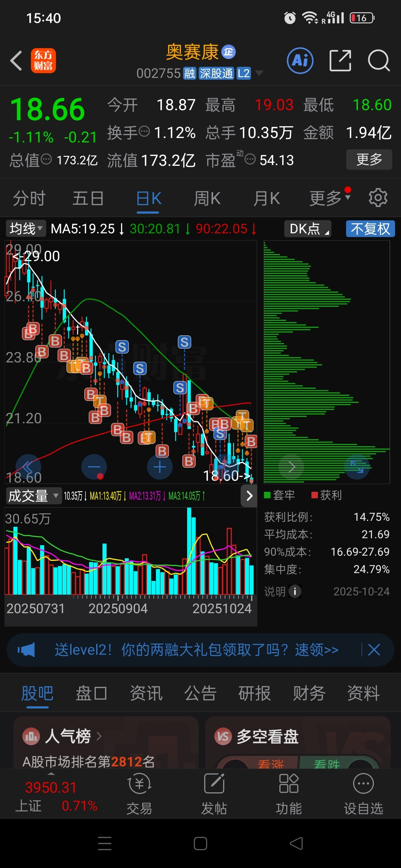Viewport: 401px width, 868px height.
Task: Switch to 盘口 tab
Action: pyautogui.click(x=91, y=693)
